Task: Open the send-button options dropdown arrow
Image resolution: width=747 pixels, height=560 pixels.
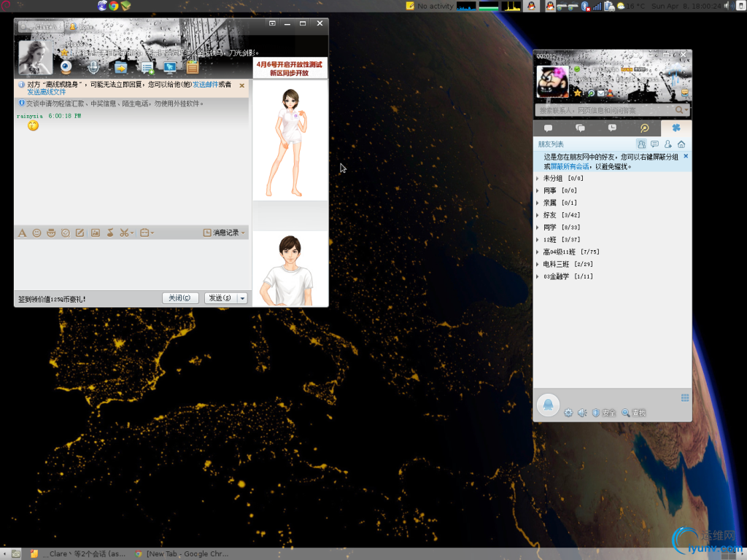Action: tap(242, 298)
